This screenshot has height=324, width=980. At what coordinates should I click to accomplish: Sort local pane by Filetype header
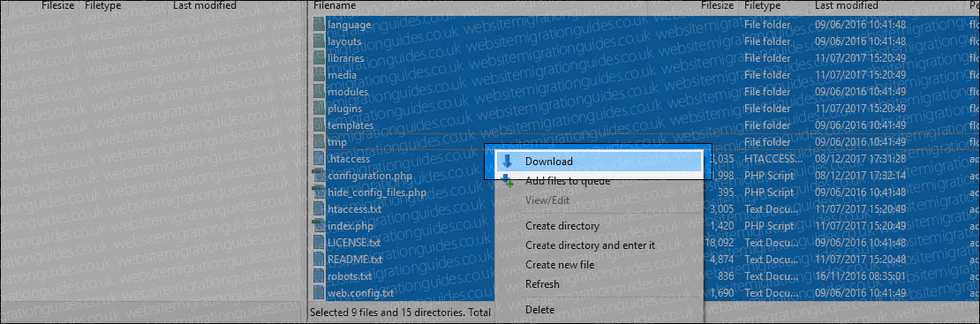pos(103,5)
